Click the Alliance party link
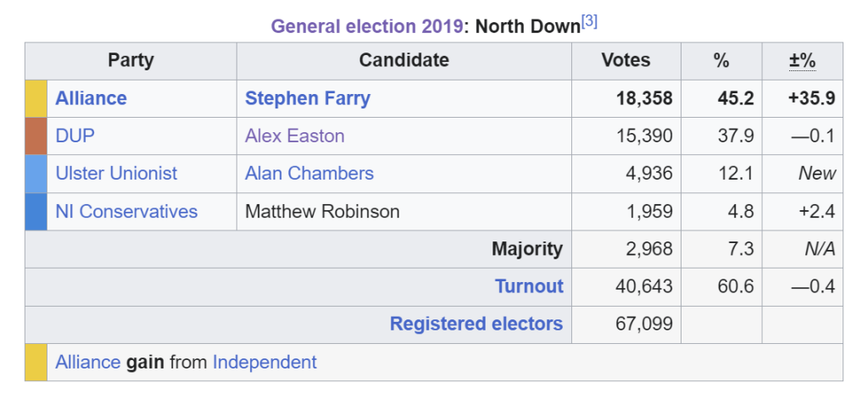Screen dimensions: 868x399 coord(91,98)
